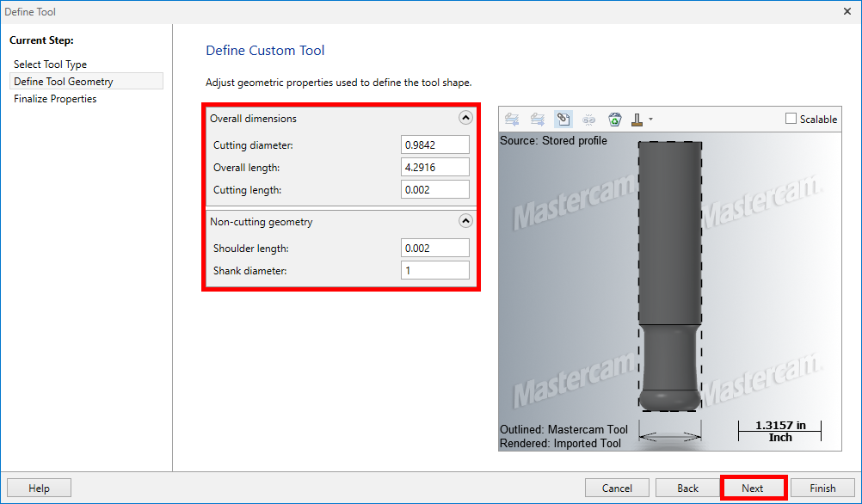This screenshot has height=504, width=862.
Task: Click the 'Source: Stored profile' text
Action: 553,141
